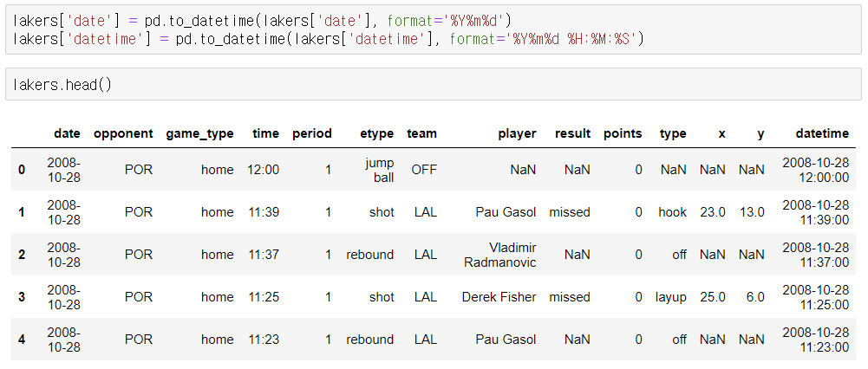This screenshot has height=369, width=868.
Task: Click the 'hook' type cell
Action: point(673,212)
